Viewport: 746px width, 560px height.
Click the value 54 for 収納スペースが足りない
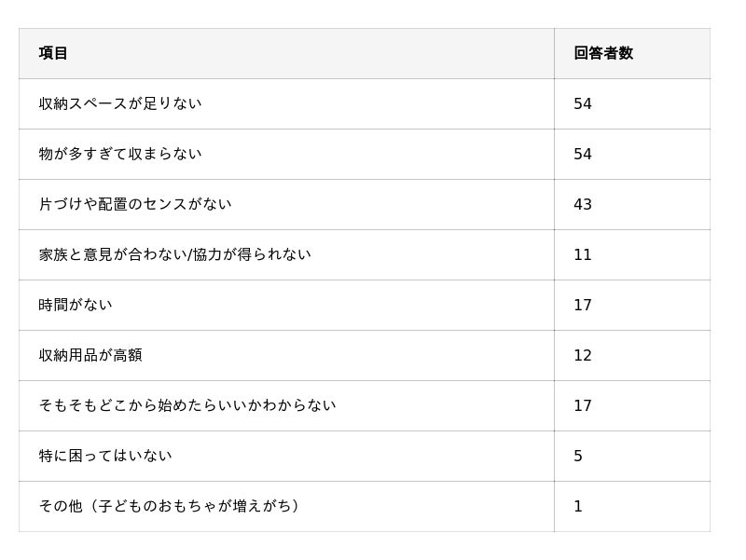(583, 103)
